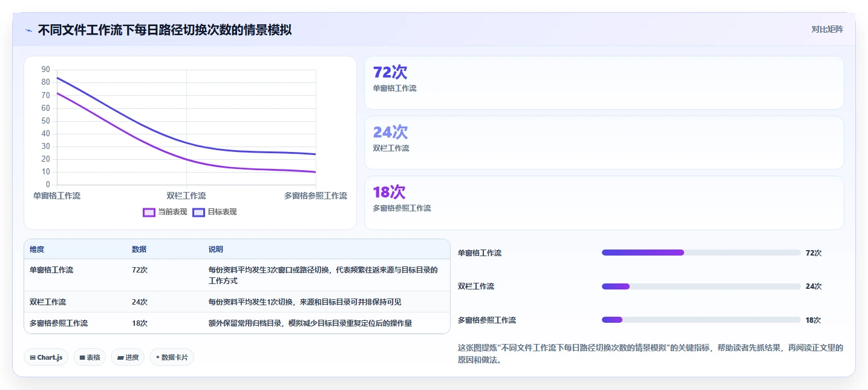The height and width of the screenshot is (390, 868).
Task: Select the 72次 单窗格工作流 data card
Action: [x=604, y=83]
